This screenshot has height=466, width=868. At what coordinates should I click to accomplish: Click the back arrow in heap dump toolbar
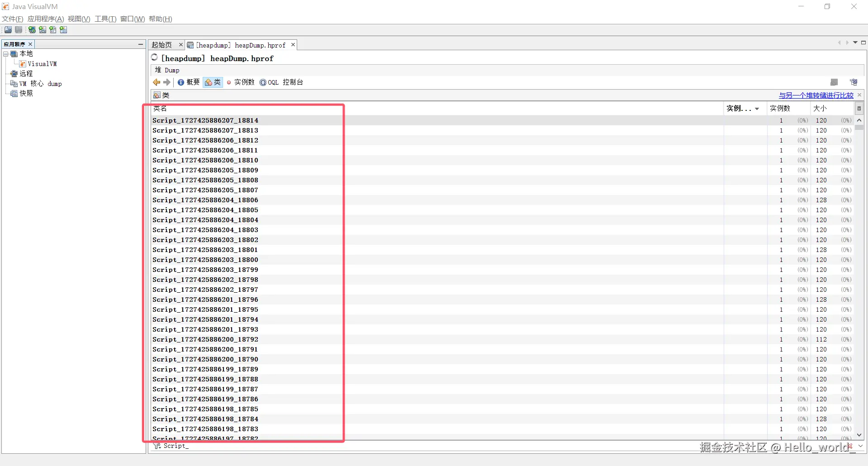pyautogui.click(x=157, y=82)
